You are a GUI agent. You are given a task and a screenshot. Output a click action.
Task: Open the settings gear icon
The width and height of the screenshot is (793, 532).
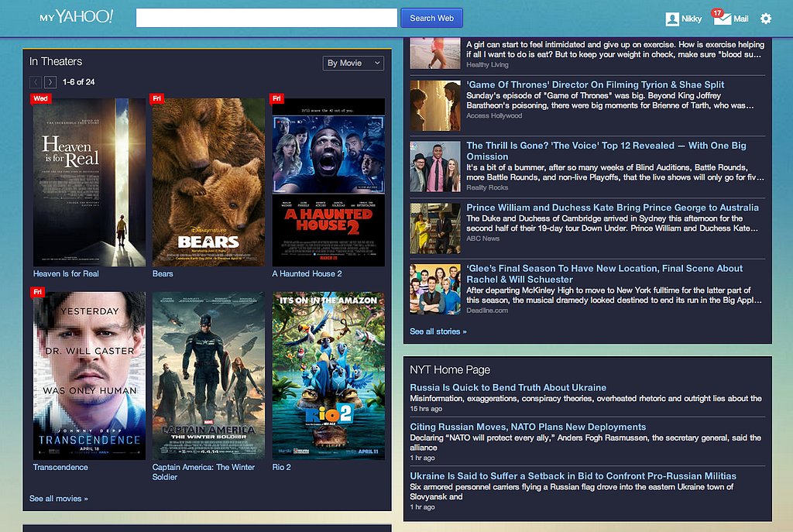pyautogui.click(x=766, y=19)
